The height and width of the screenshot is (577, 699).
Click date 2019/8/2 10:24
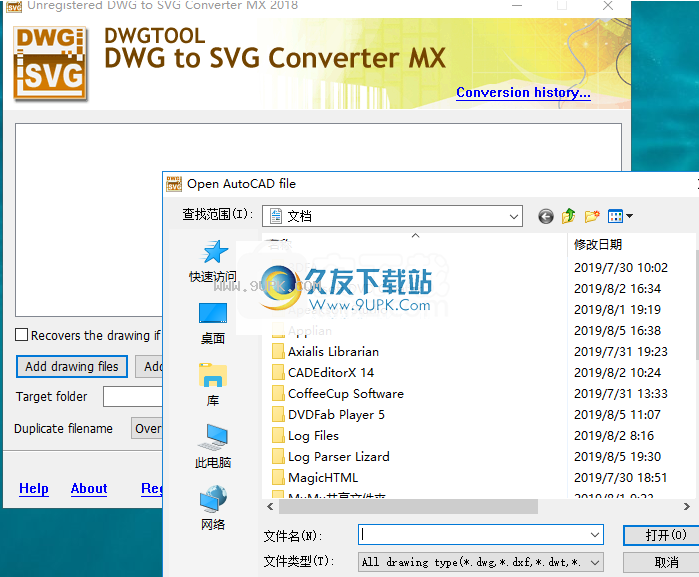pos(617,372)
